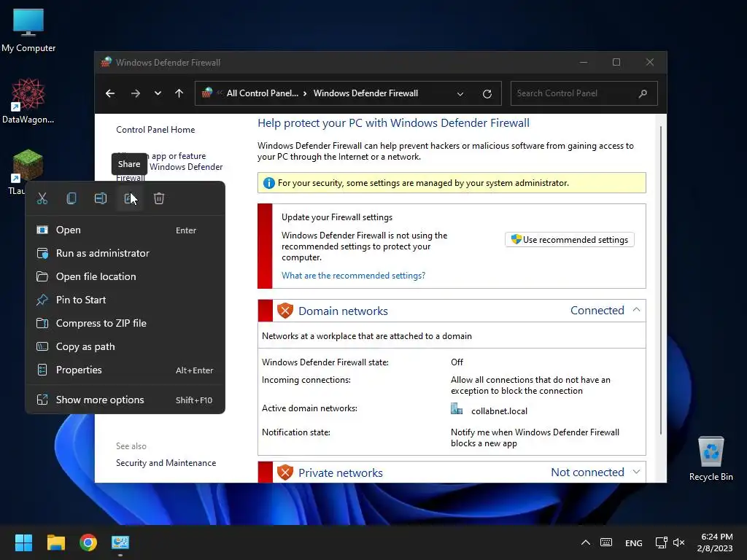Open the clock and date flyout
The height and width of the screenshot is (560, 747).
click(x=715, y=542)
